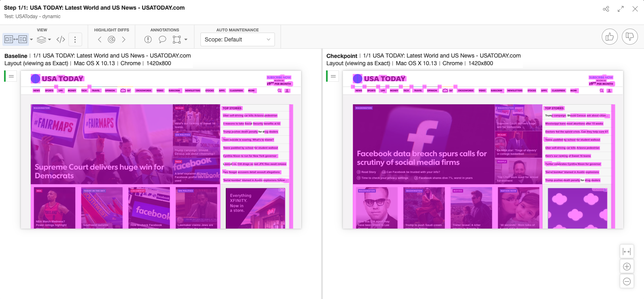Toggle the diff radar highlight icon
The image size is (644, 299).
point(111,39)
